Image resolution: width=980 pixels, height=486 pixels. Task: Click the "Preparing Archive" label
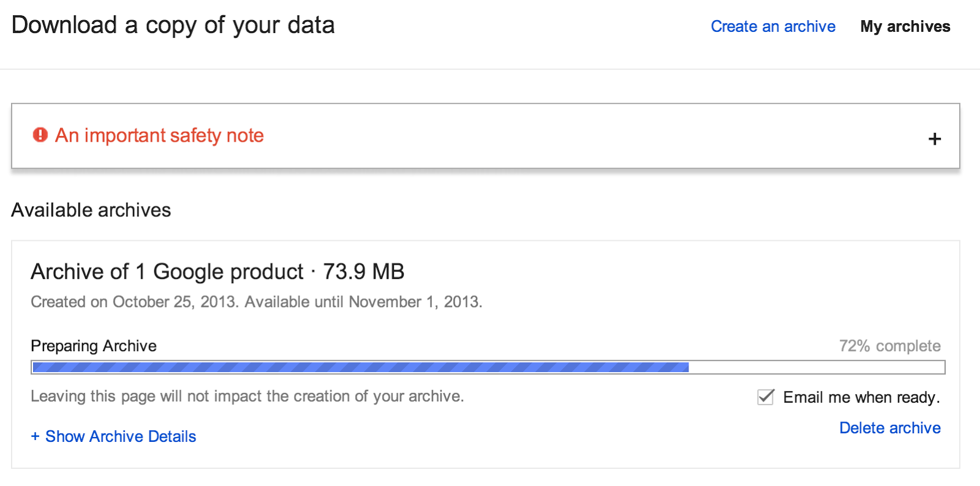(94, 346)
